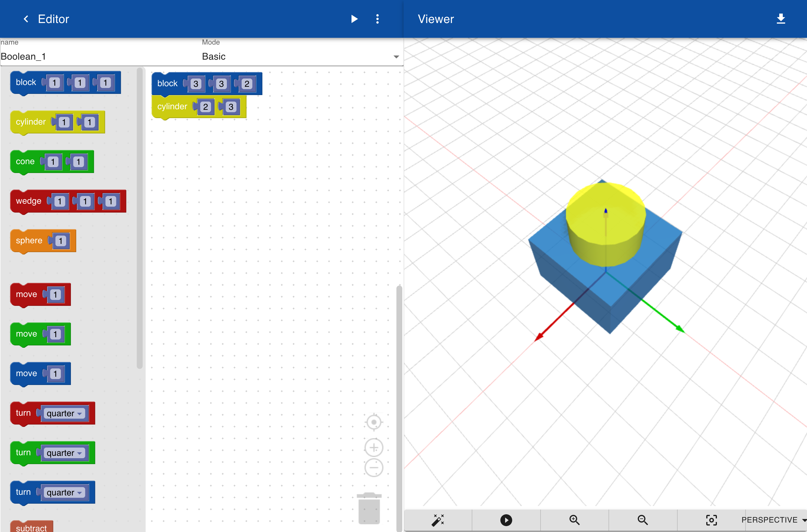Zoom out the block workspace with minus icon
807x532 pixels.
point(374,468)
